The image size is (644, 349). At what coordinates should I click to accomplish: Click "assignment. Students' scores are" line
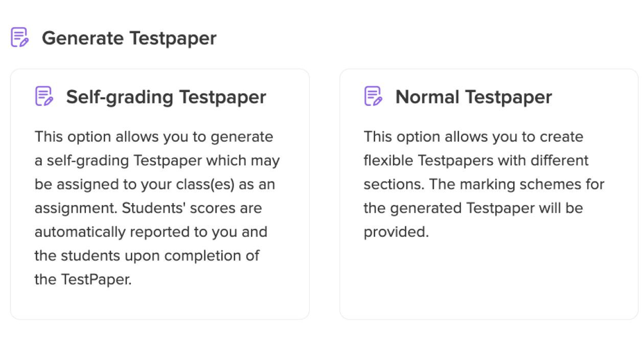coord(148,208)
